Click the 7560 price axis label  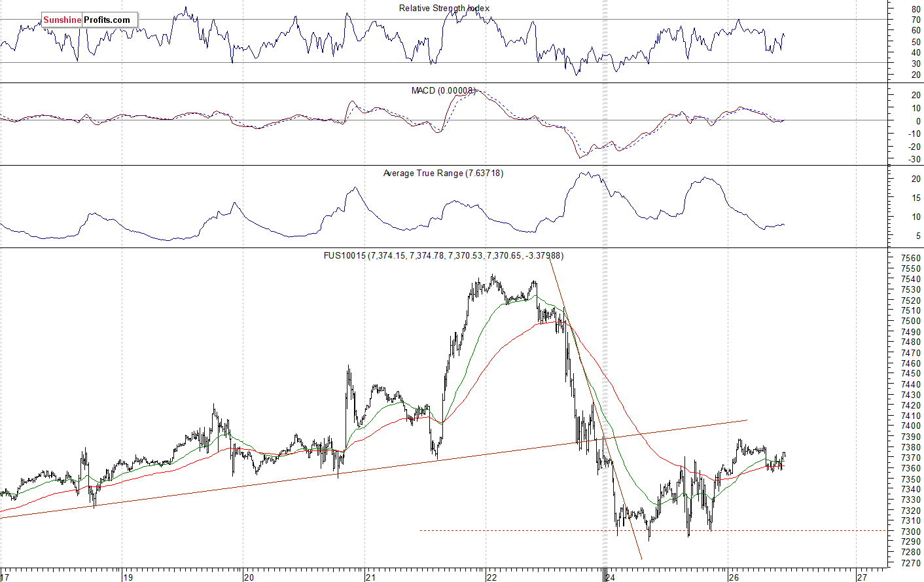coord(910,258)
